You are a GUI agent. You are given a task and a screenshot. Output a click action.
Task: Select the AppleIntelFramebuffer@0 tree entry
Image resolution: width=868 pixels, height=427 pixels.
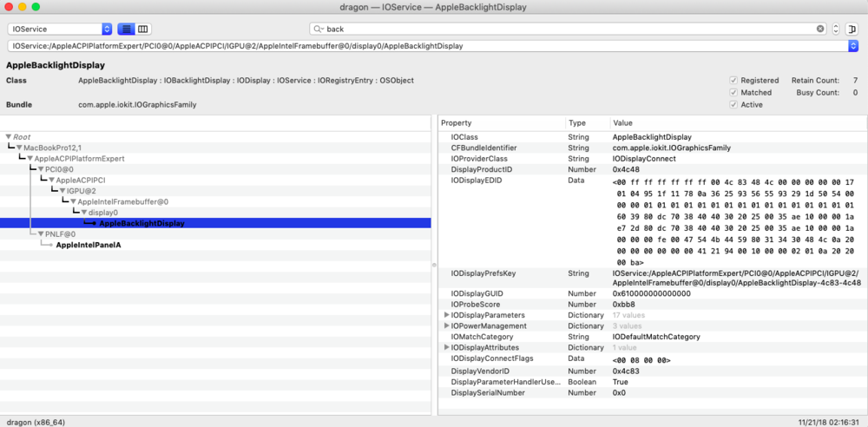point(122,201)
